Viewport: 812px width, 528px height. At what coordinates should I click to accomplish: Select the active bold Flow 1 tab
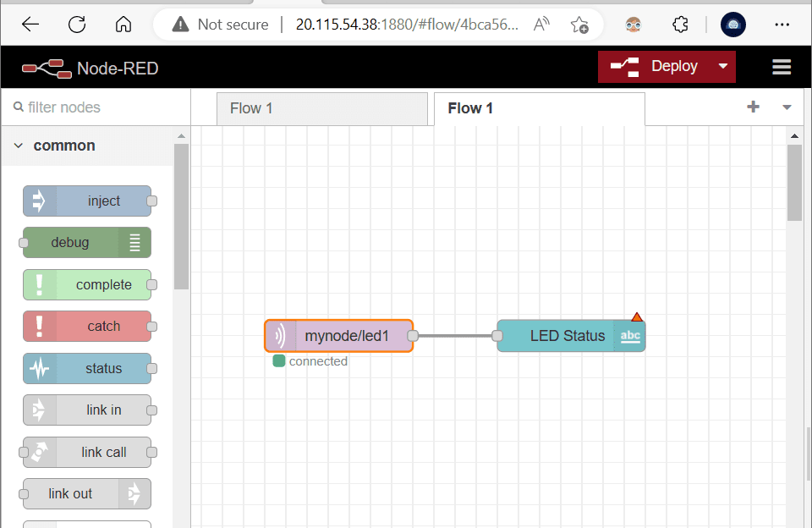tap(539, 109)
